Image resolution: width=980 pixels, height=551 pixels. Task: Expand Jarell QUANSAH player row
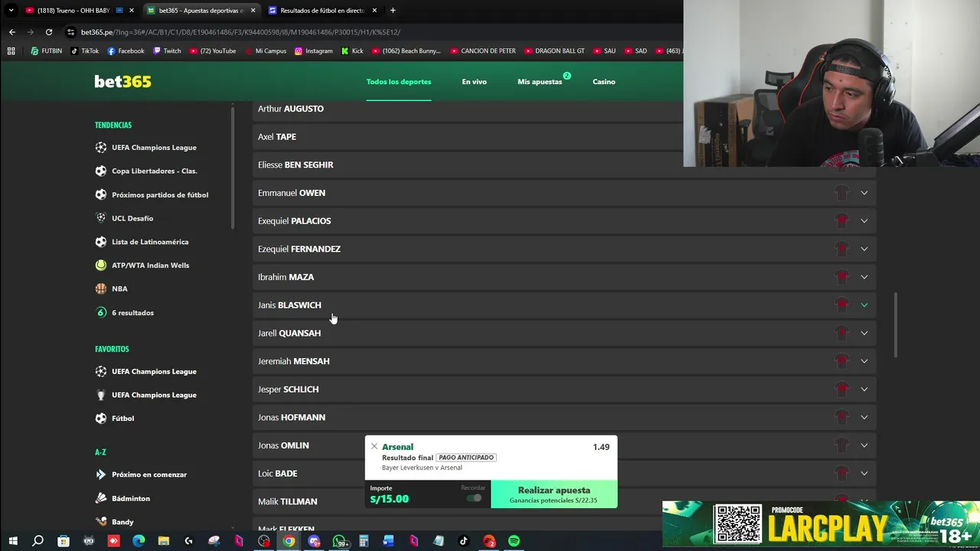[x=864, y=333]
